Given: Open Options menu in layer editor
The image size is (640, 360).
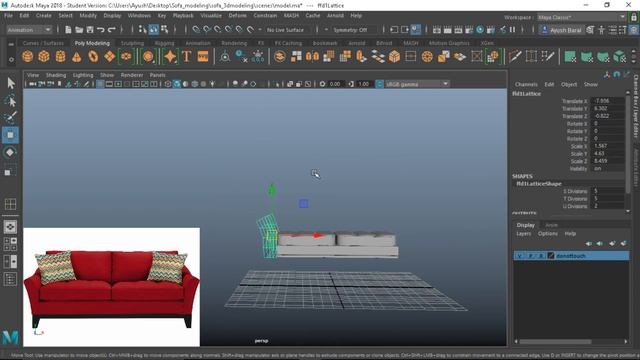Looking at the screenshot, I should (x=547, y=234).
